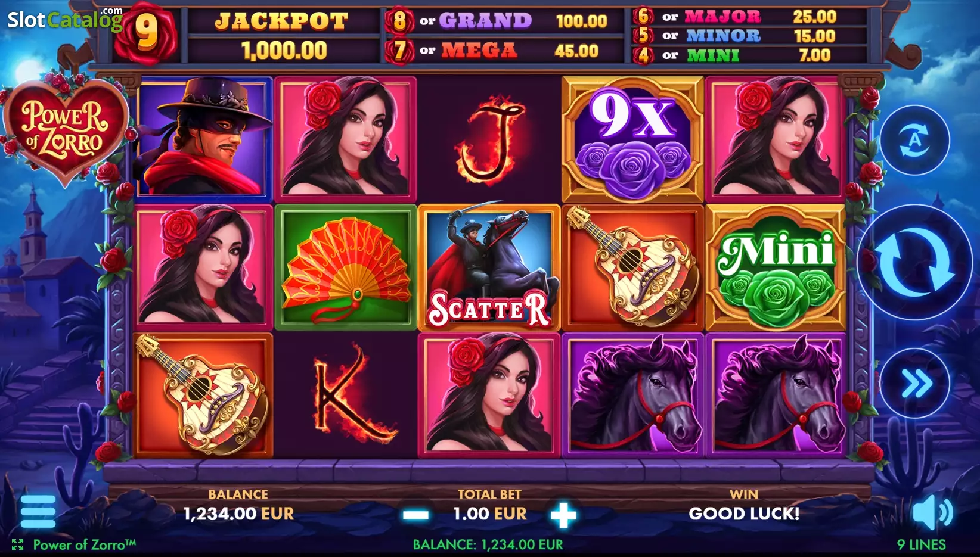
Task: Click the large blue spin button
Action: [x=914, y=262]
